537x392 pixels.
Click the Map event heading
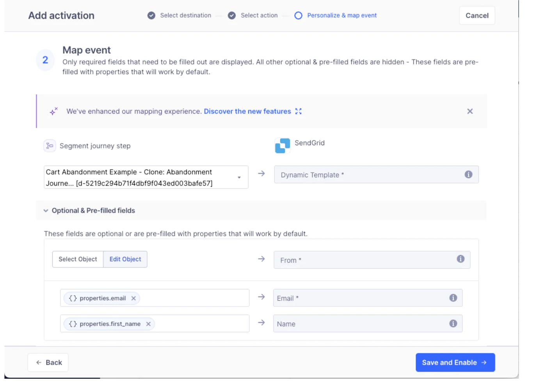(87, 50)
